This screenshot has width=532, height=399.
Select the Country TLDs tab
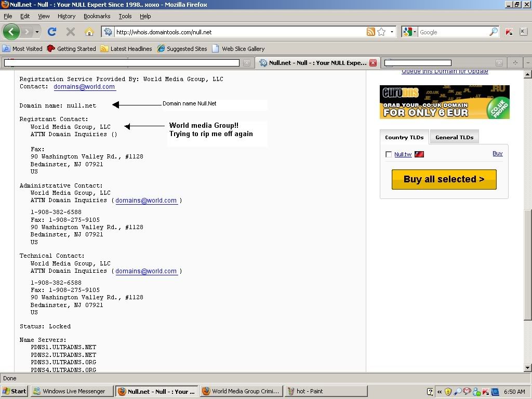(404, 137)
